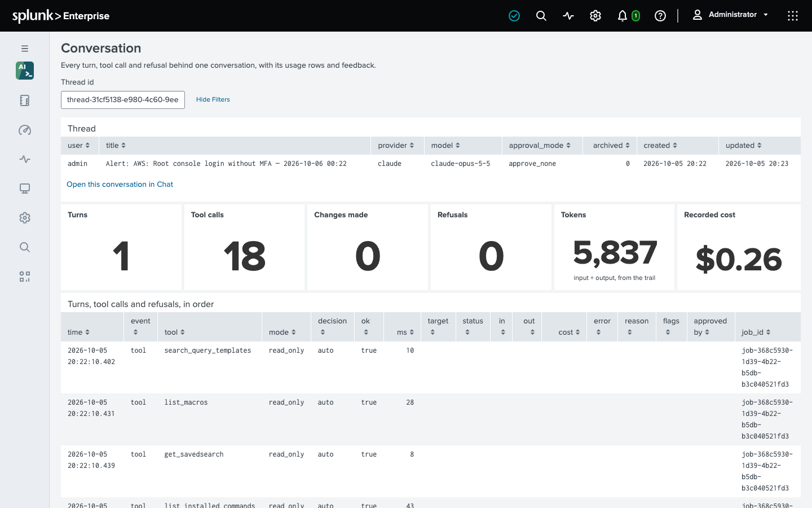
Task: Sort events table by decision column
Action: [x=332, y=327]
